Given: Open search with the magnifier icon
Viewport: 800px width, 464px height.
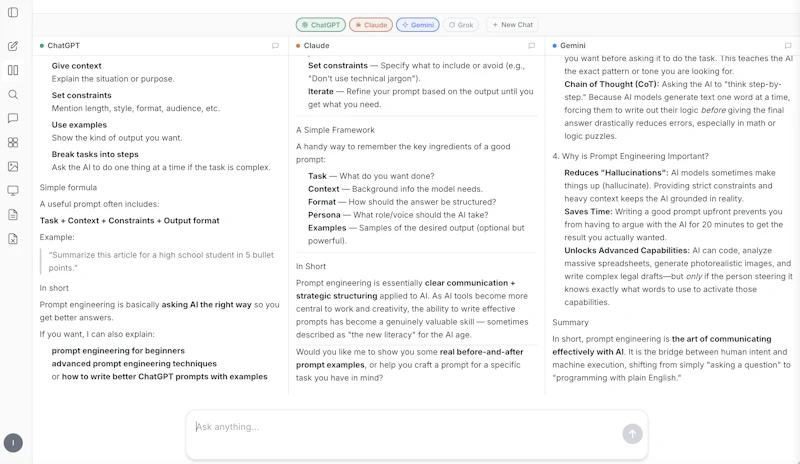Looking at the screenshot, I should tap(13, 94).
